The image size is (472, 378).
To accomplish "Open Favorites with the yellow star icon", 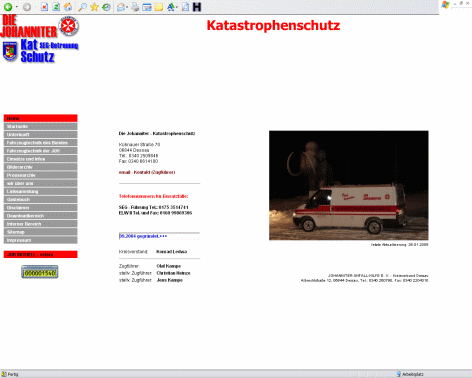I will 94,7.
